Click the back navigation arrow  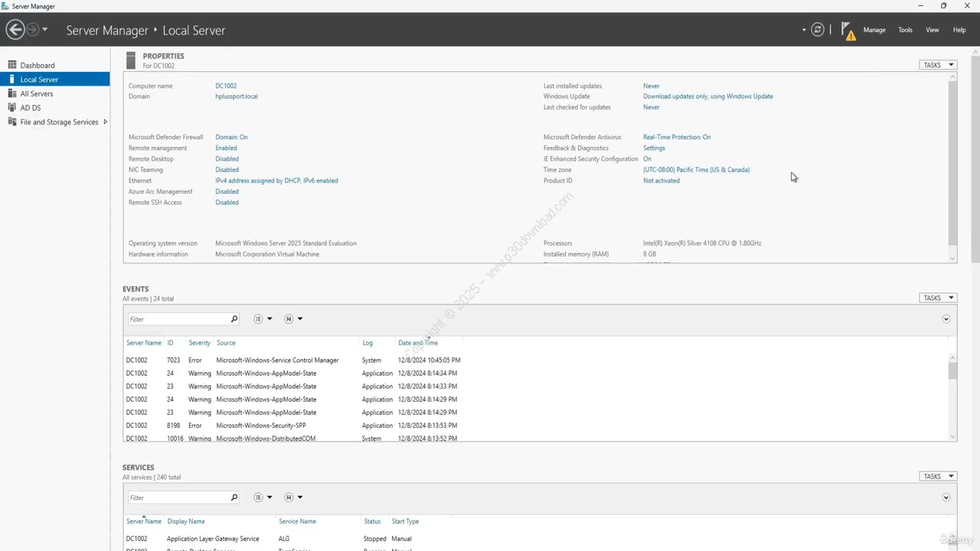click(15, 30)
